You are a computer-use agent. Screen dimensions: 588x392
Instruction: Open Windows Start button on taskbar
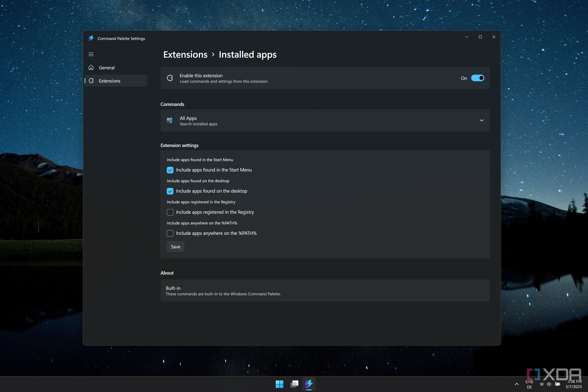pyautogui.click(x=279, y=384)
